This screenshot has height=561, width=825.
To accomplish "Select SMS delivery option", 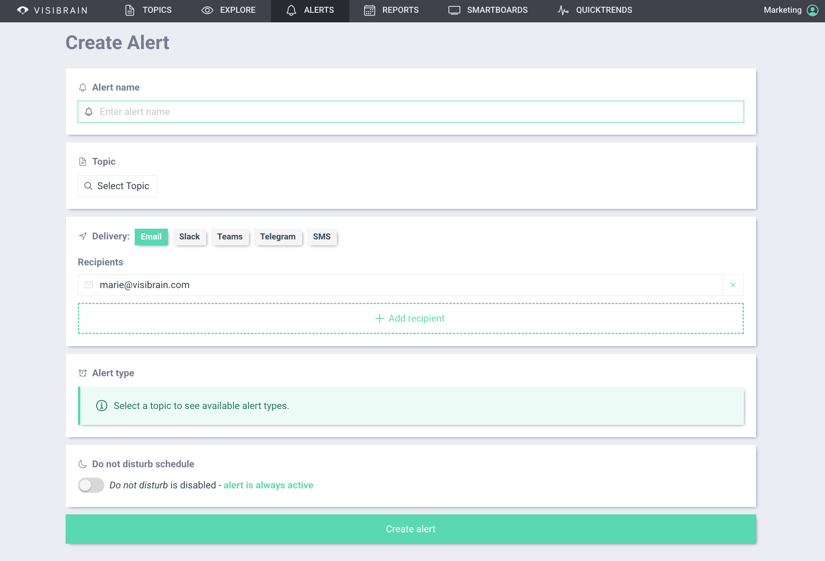I will (x=322, y=237).
